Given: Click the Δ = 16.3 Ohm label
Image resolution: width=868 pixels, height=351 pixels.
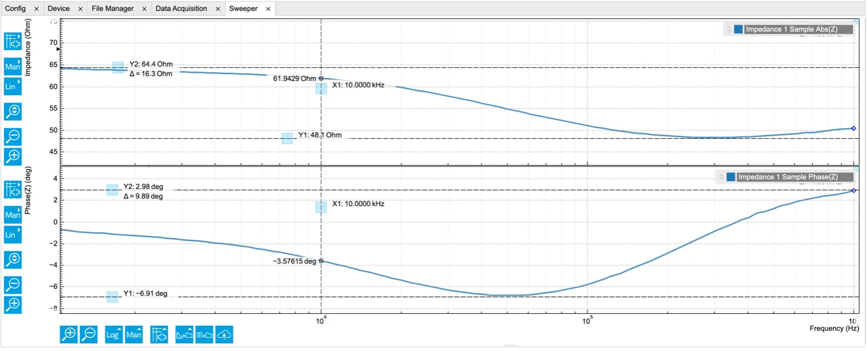Looking at the screenshot, I should point(151,73).
